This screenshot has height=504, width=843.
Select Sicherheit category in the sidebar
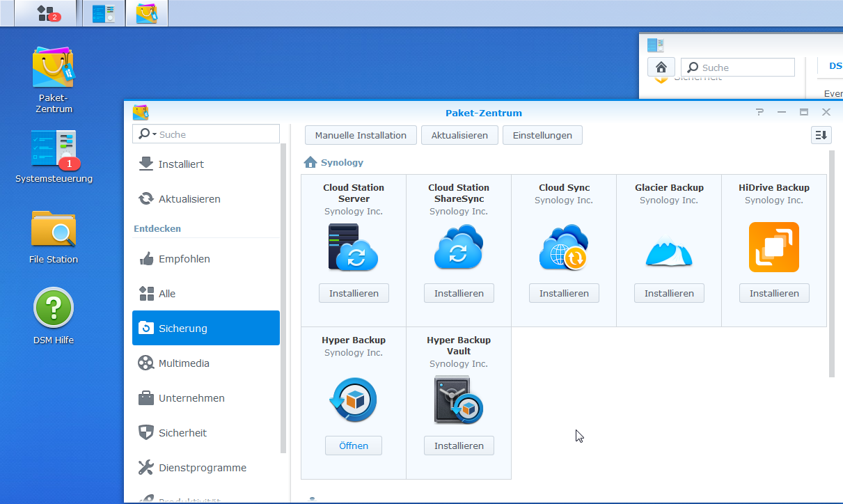point(206,433)
